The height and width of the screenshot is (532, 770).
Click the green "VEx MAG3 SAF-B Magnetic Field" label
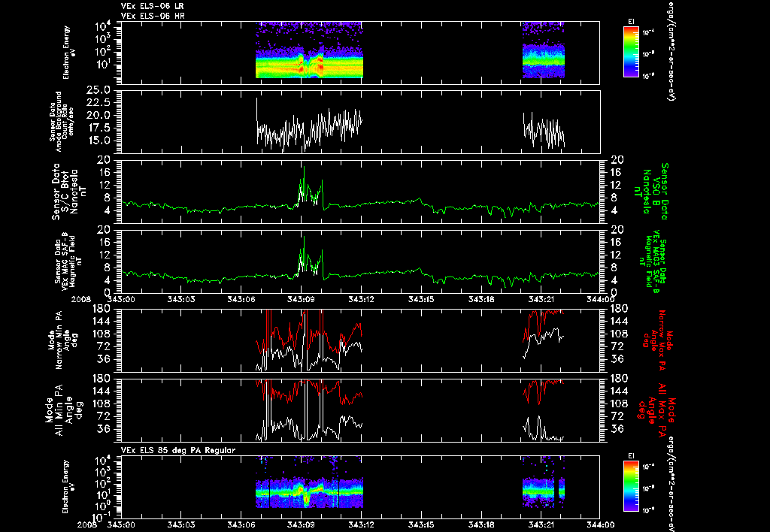pos(653,261)
